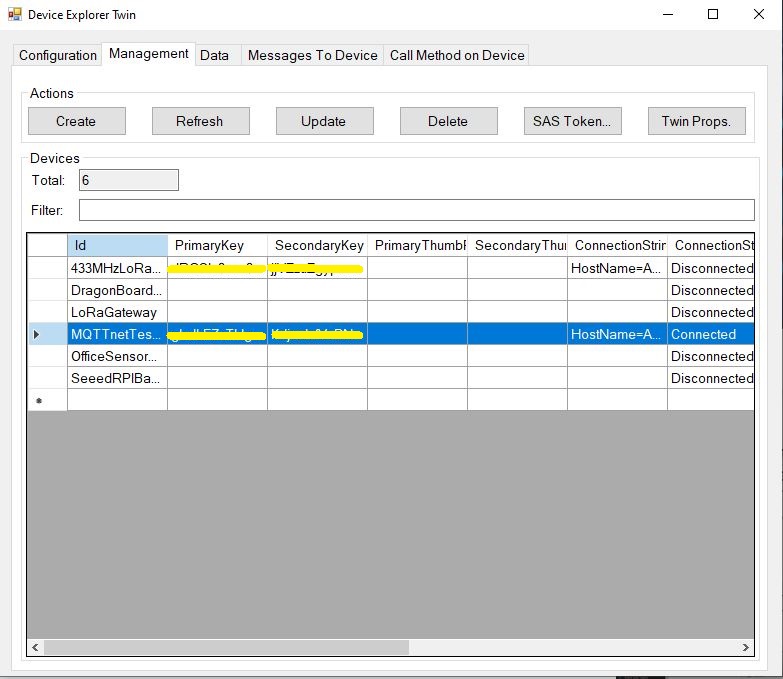
Task: Open the Data tab
Action: coord(214,55)
